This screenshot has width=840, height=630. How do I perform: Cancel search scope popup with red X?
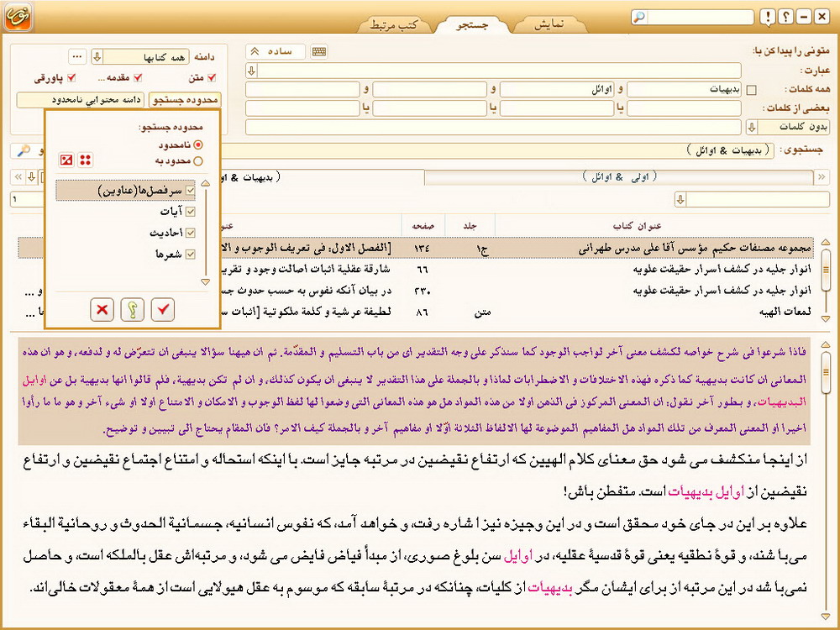point(102,310)
